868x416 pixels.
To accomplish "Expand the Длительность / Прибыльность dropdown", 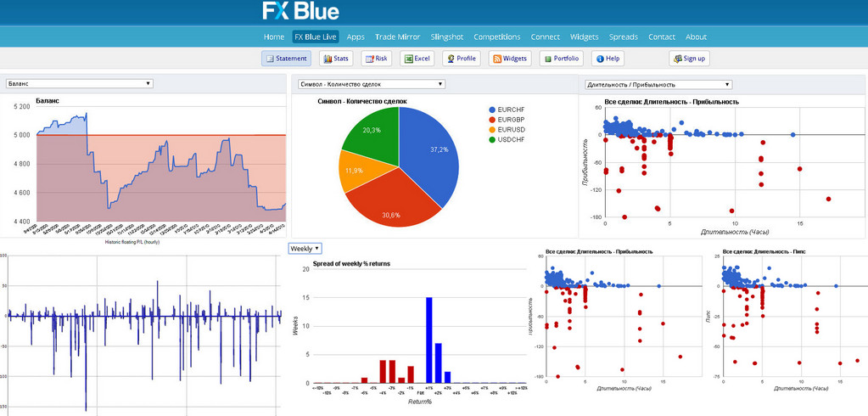I will [x=658, y=85].
